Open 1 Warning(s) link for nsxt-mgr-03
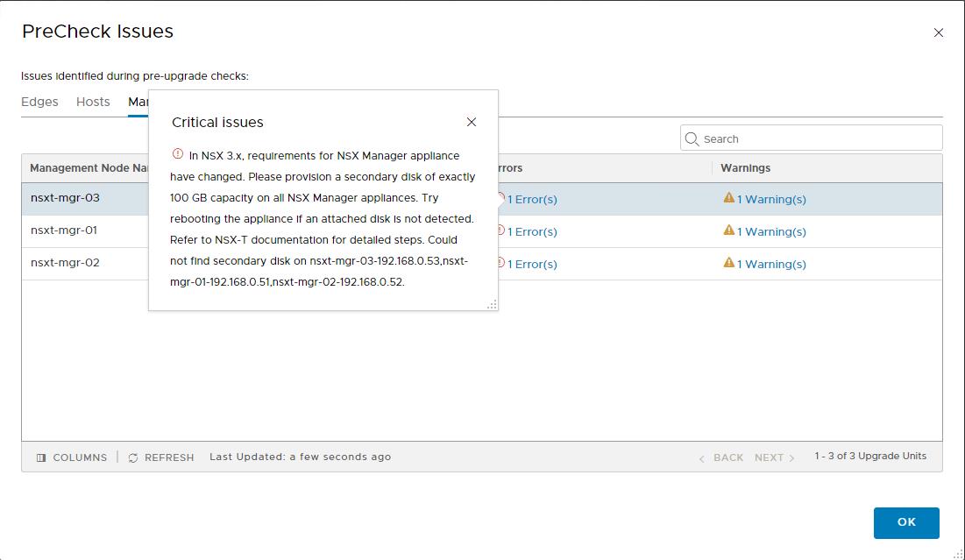This screenshot has width=965, height=560. [771, 200]
